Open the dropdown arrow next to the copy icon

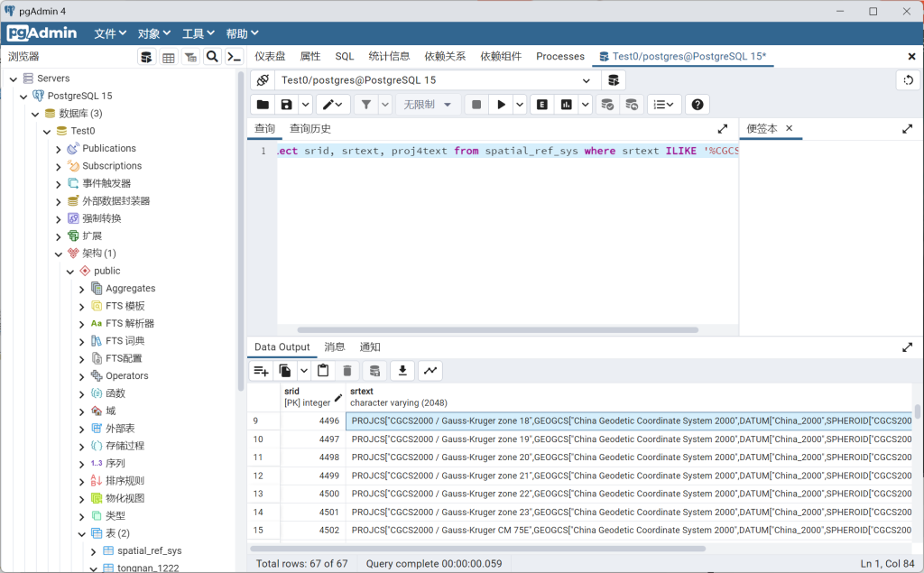[x=303, y=371]
